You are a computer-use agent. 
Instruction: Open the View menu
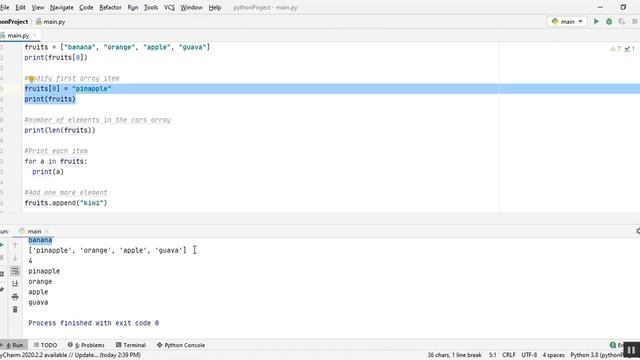point(38,7)
